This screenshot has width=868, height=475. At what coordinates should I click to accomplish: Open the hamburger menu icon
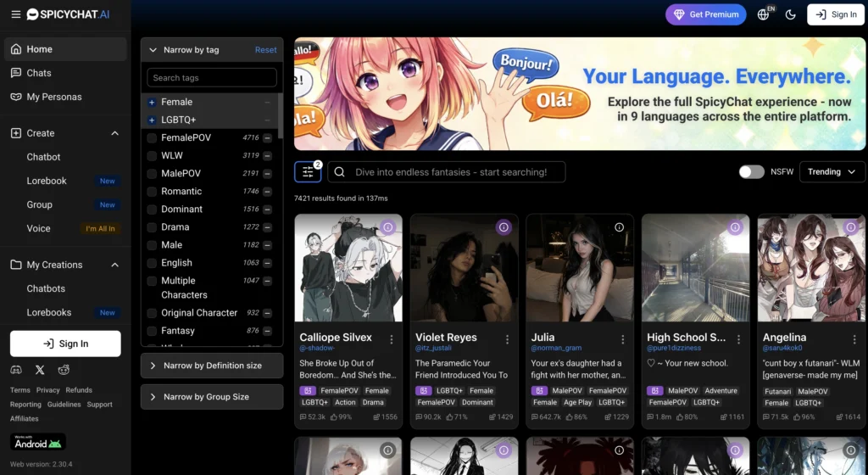tap(16, 14)
